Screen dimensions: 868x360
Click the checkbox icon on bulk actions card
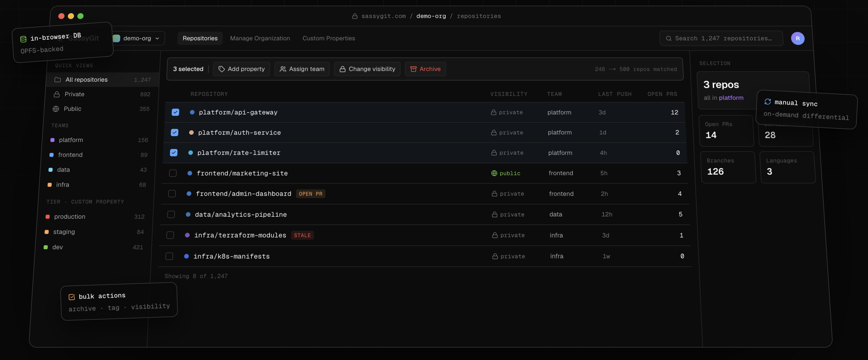point(72,297)
